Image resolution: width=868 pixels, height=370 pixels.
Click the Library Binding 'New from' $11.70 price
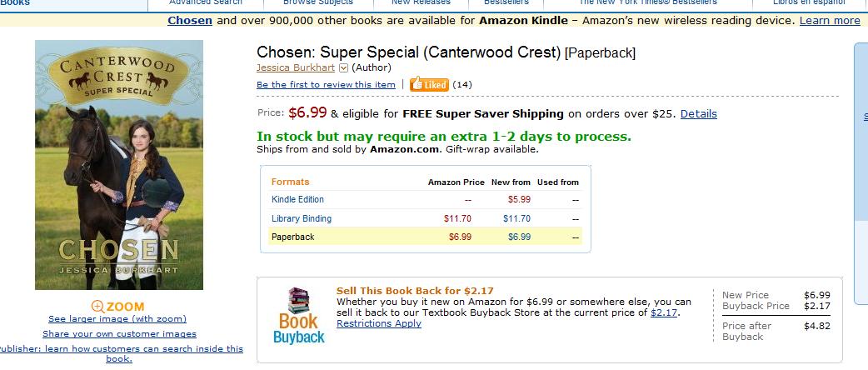[x=516, y=218]
